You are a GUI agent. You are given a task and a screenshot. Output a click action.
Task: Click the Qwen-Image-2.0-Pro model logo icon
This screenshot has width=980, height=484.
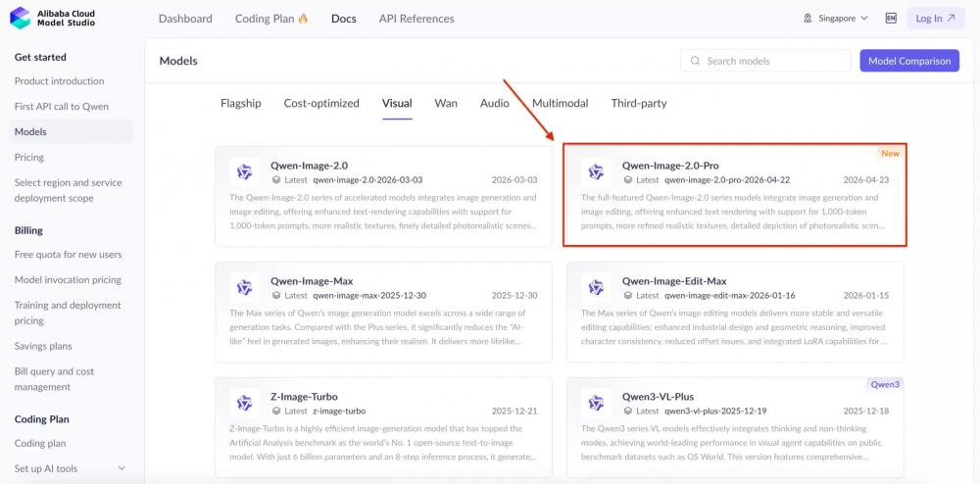tap(596, 172)
